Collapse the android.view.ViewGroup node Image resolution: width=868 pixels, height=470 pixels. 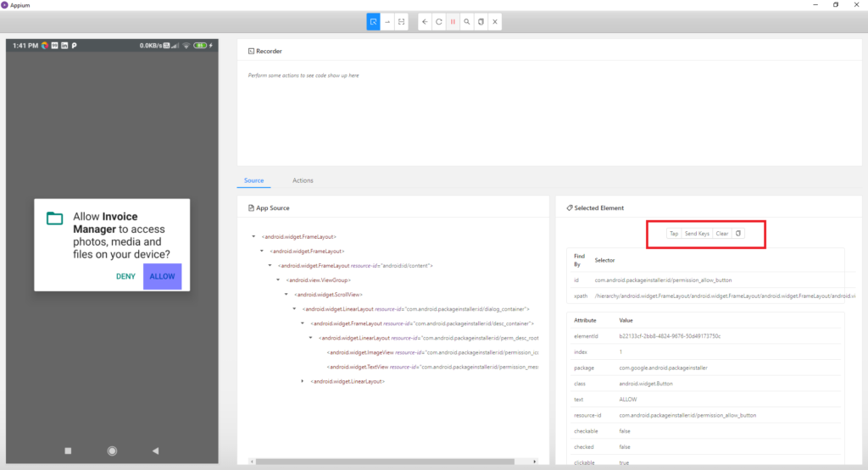pyautogui.click(x=278, y=279)
